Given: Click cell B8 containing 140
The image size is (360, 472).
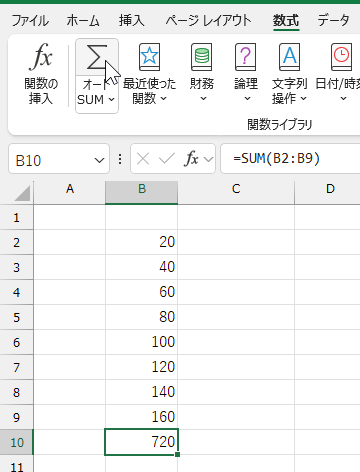Looking at the screenshot, I should click(142, 392).
